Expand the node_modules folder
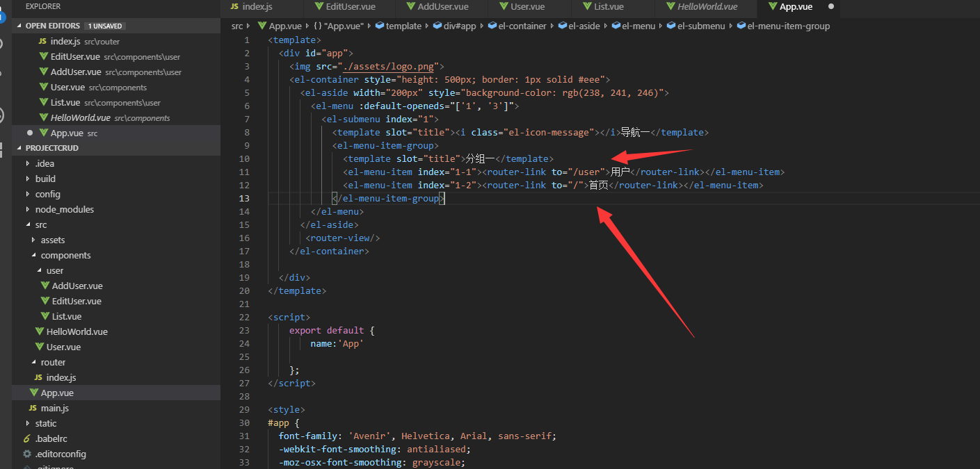Image resolution: width=980 pixels, height=469 pixels. (x=29, y=209)
